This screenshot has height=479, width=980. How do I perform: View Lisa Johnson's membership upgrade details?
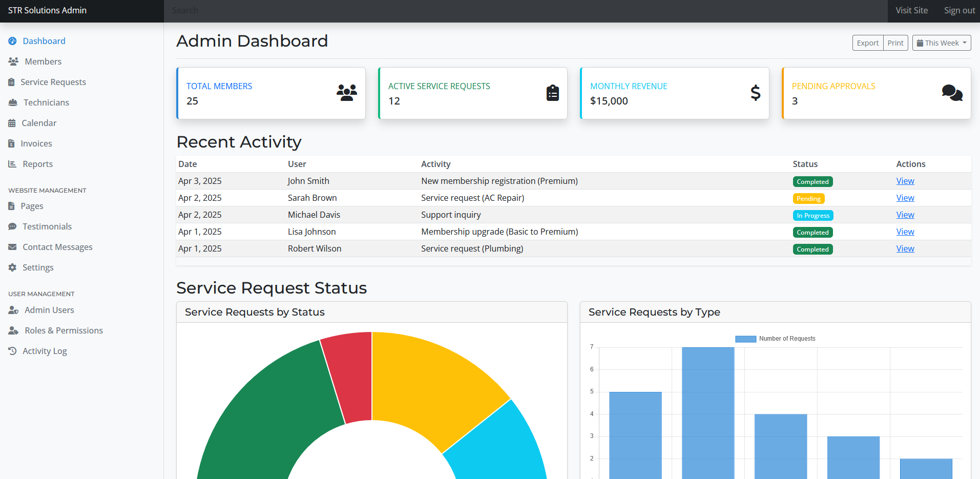pos(905,232)
